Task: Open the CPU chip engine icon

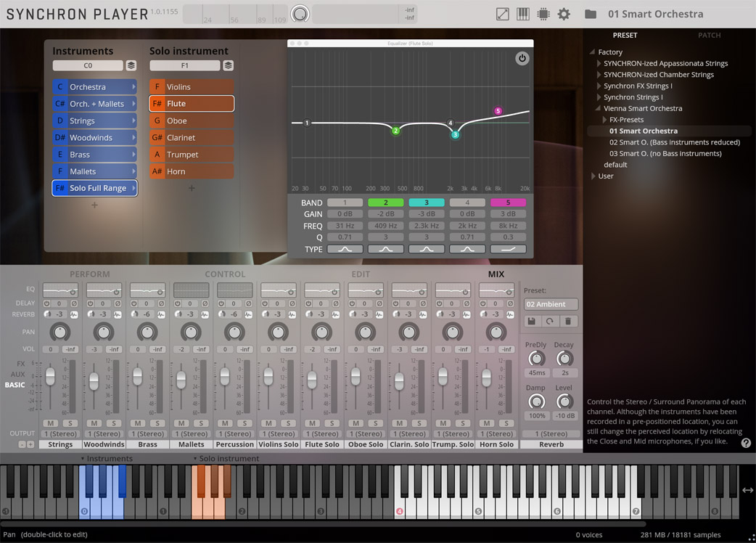Action: (543, 14)
